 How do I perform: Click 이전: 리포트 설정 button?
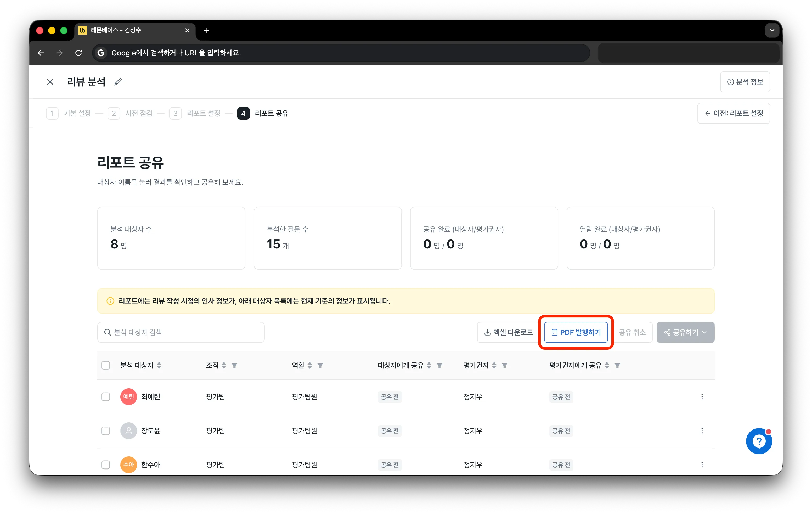(734, 113)
